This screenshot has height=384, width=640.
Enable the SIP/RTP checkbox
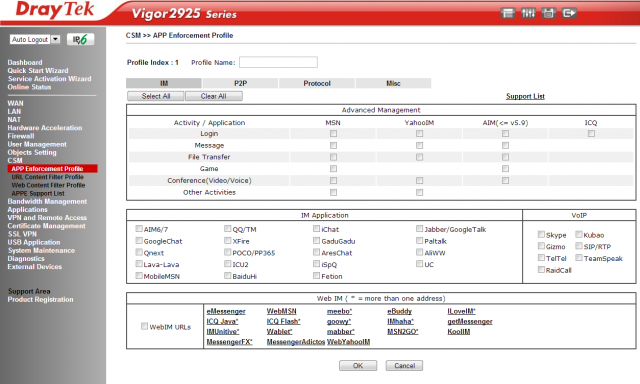579,246
